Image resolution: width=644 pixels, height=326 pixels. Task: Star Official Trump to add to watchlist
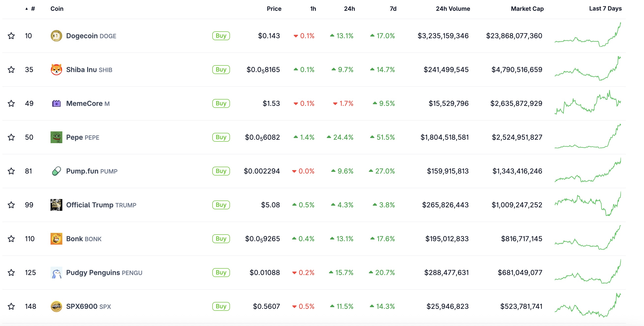click(11, 205)
